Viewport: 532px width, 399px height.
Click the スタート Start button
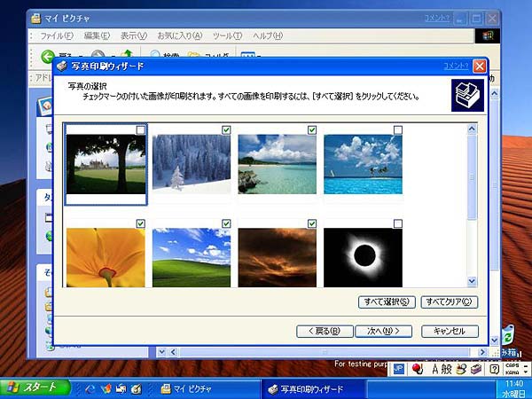35,387
